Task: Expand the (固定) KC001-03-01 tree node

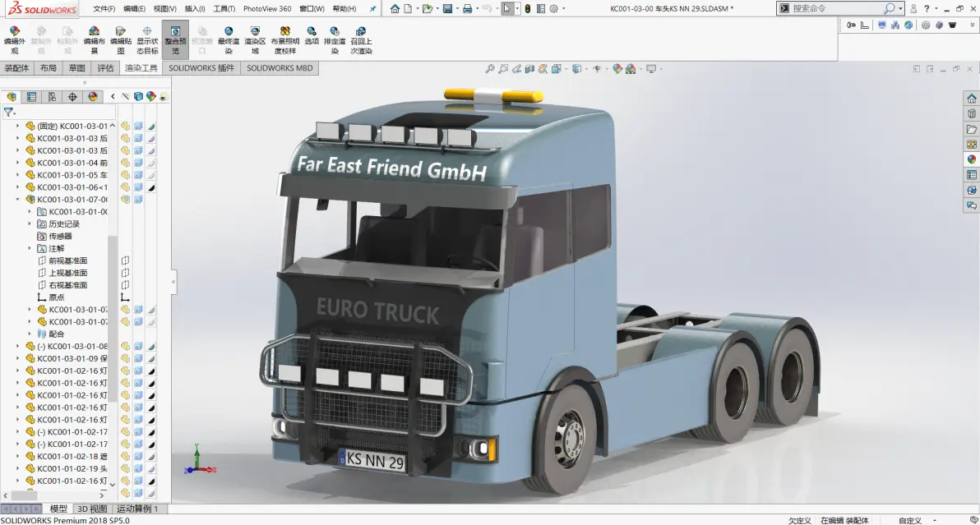Action: tap(17, 126)
